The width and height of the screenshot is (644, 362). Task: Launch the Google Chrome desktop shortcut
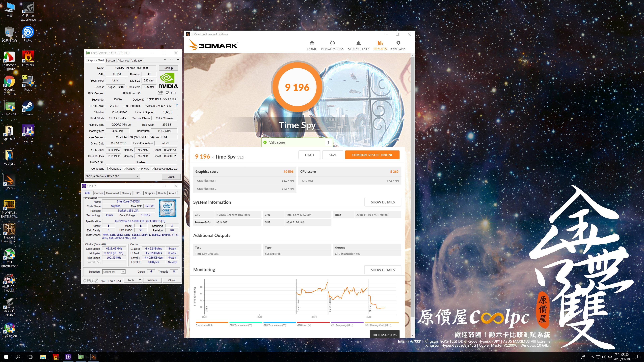[9, 85]
